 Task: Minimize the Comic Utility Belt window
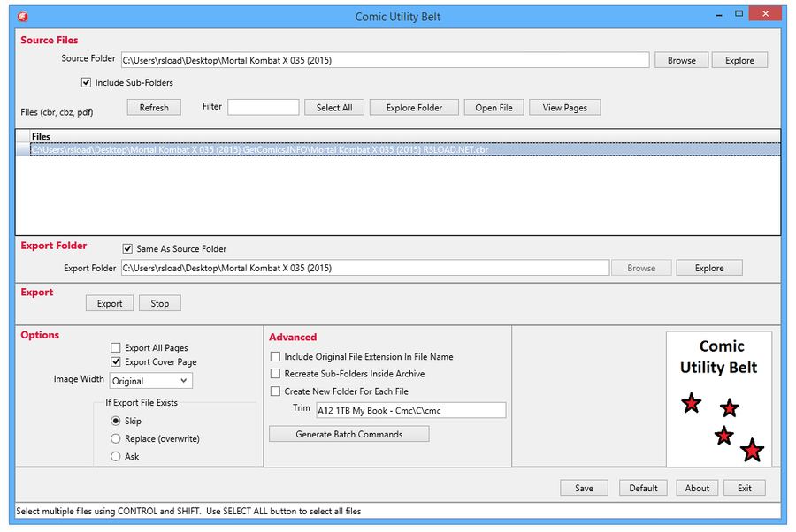coord(719,15)
